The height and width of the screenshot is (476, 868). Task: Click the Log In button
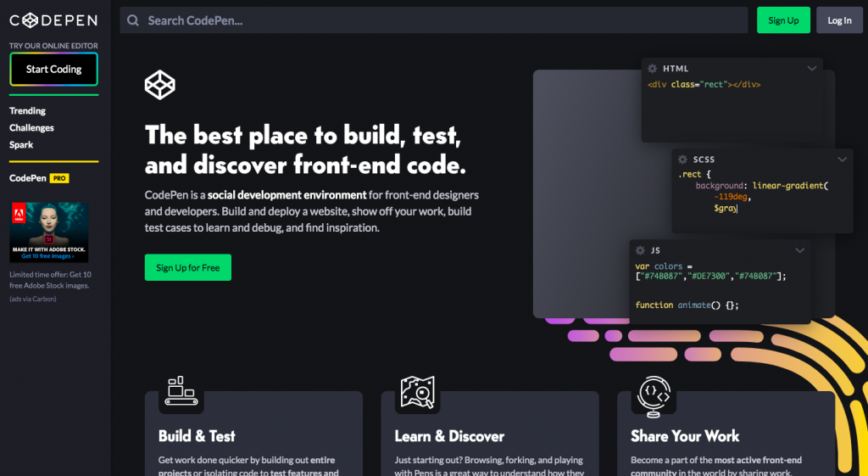tap(839, 20)
